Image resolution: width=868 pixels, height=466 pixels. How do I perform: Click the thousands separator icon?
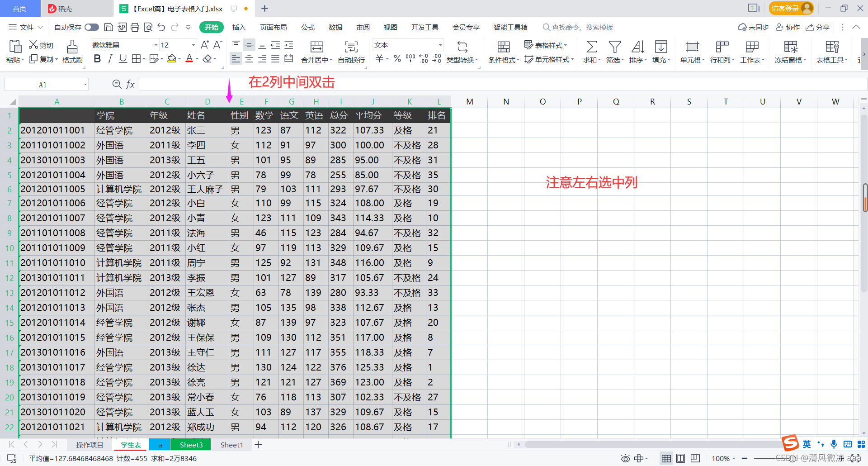pos(410,59)
